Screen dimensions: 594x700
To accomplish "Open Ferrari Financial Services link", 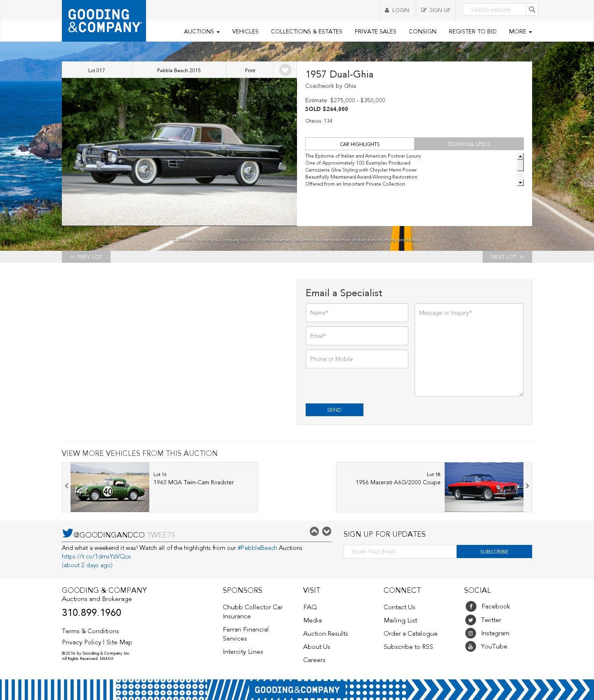I will point(245,634).
